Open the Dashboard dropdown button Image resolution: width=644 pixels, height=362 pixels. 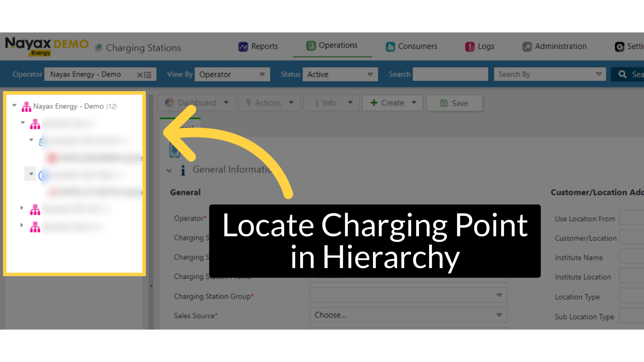(197, 103)
